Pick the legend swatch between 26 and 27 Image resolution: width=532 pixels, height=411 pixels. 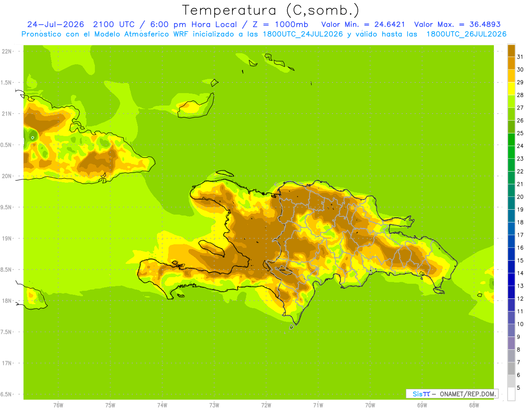(511, 114)
